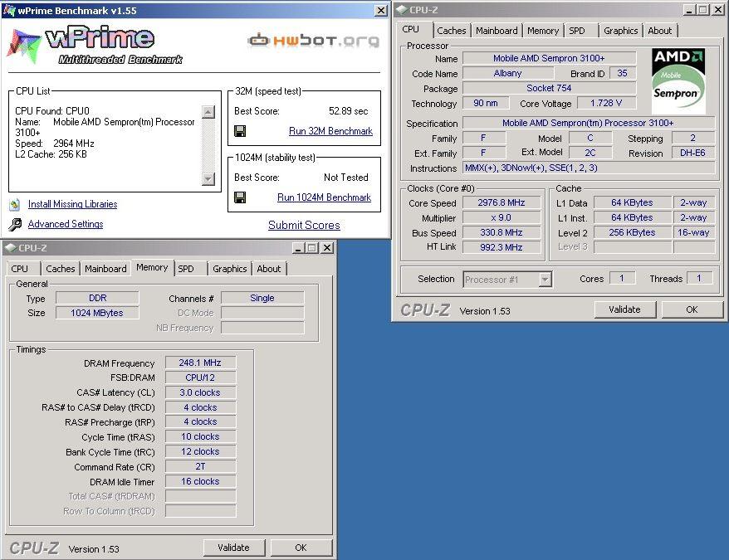The height and width of the screenshot is (560, 729).
Task: Click the CAS# Latency value 3.0 clocks
Action: pos(200,392)
